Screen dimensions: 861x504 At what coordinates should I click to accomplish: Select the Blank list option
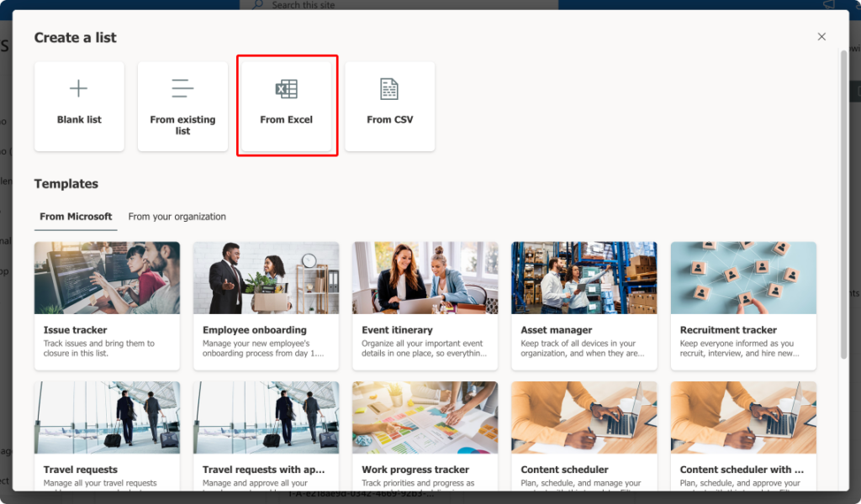tap(79, 105)
